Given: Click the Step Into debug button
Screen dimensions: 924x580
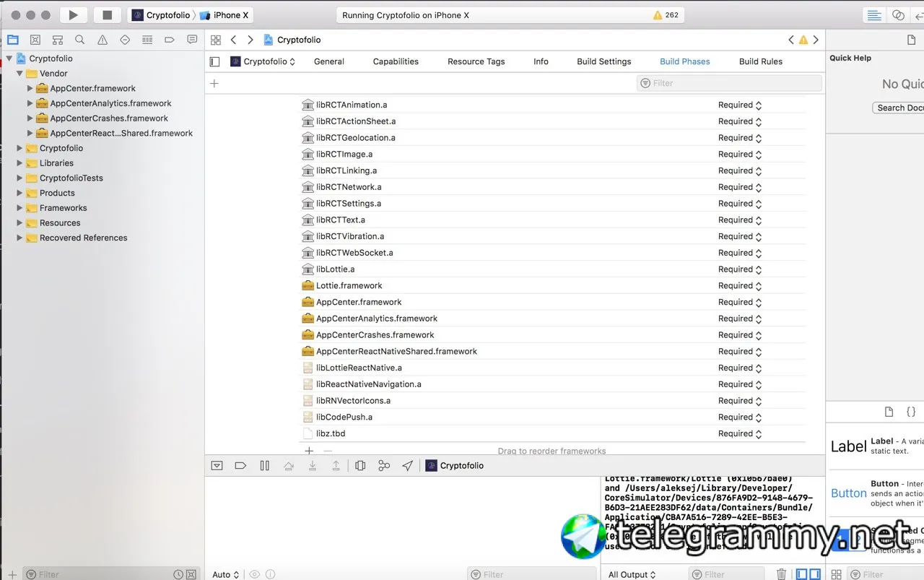Looking at the screenshot, I should (313, 466).
